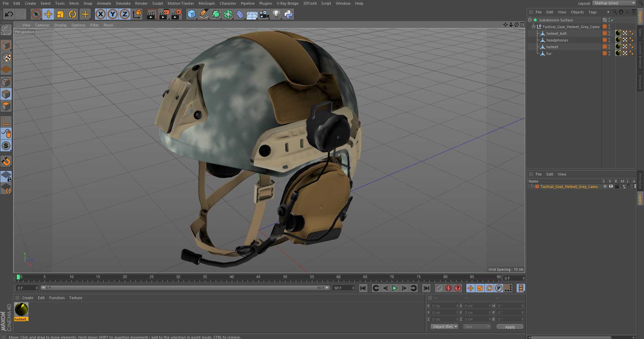The width and height of the screenshot is (644, 339).
Task: Open the Python script icon
Action: click(288, 14)
